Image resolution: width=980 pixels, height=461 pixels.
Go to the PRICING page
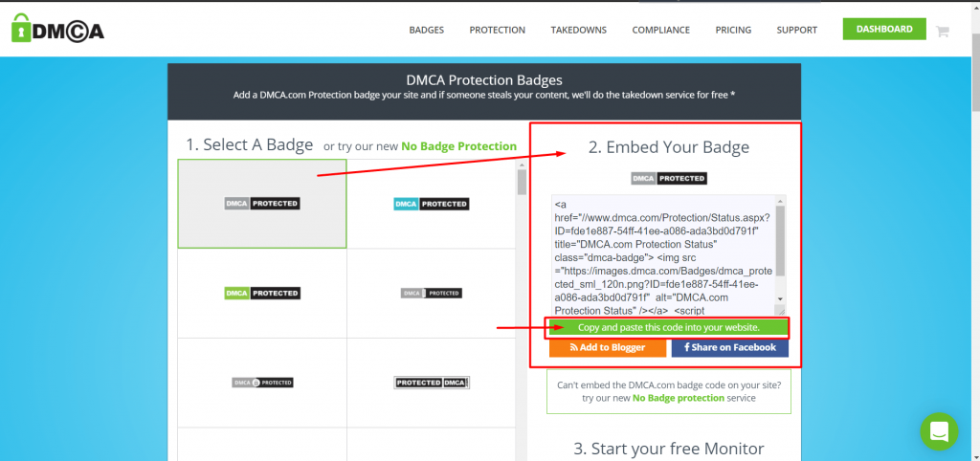[733, 30]
